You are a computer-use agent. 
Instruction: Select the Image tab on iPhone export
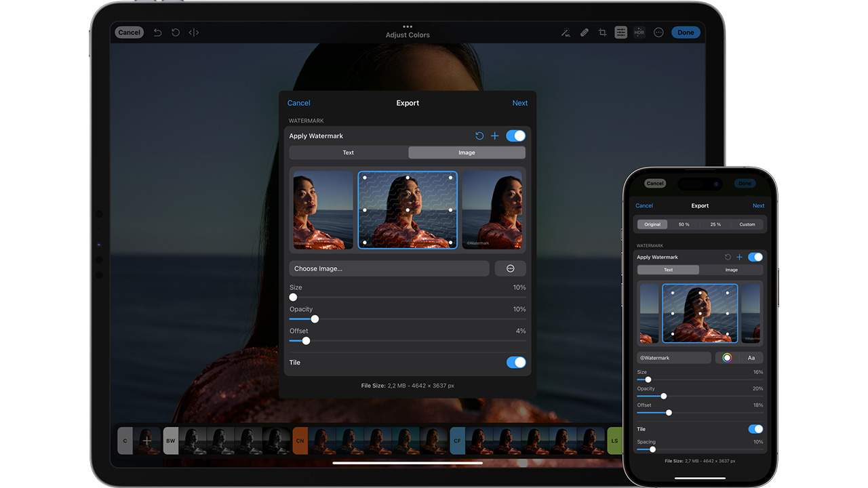click(x=731, y=269)
